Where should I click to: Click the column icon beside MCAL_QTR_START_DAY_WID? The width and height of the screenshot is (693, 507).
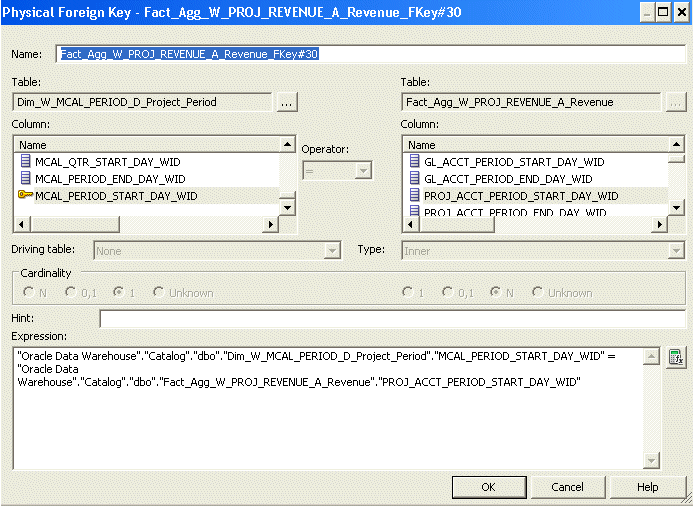(x=25, y=162)
